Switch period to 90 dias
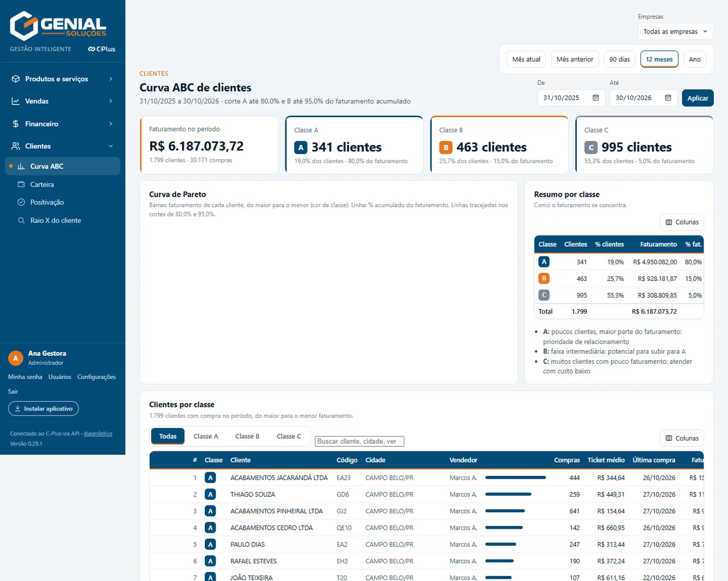The height and width of the screenshot is (581, 728). (x=619, y=59)
